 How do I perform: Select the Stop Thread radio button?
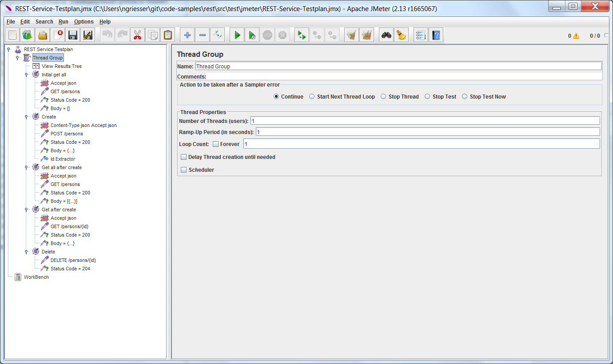coord(383,96)
